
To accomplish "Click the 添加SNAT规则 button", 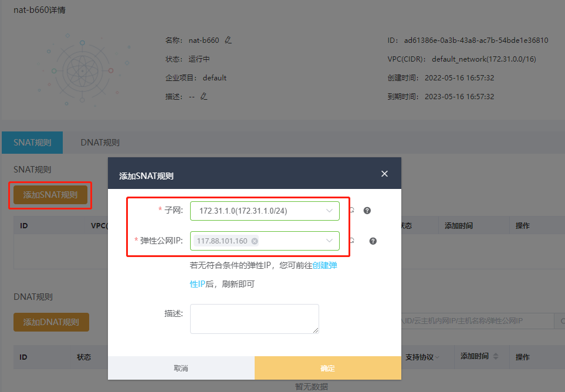I will coord(50,195).
